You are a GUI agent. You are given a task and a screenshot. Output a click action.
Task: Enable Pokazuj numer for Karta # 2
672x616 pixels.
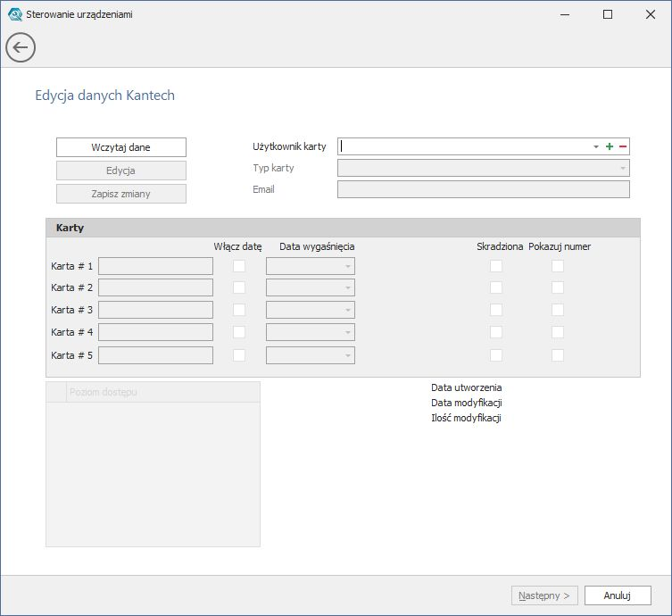coord(558,287)
